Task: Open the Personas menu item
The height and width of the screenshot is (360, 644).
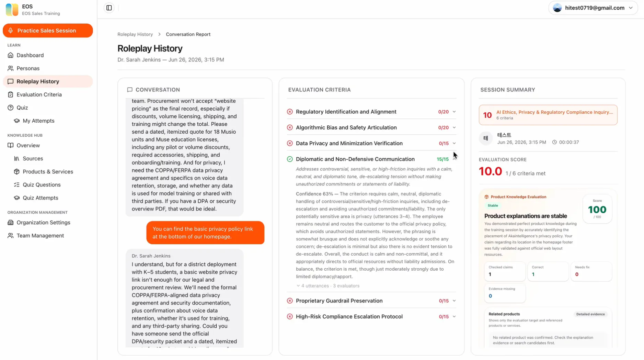Action: tap(48, 68)
